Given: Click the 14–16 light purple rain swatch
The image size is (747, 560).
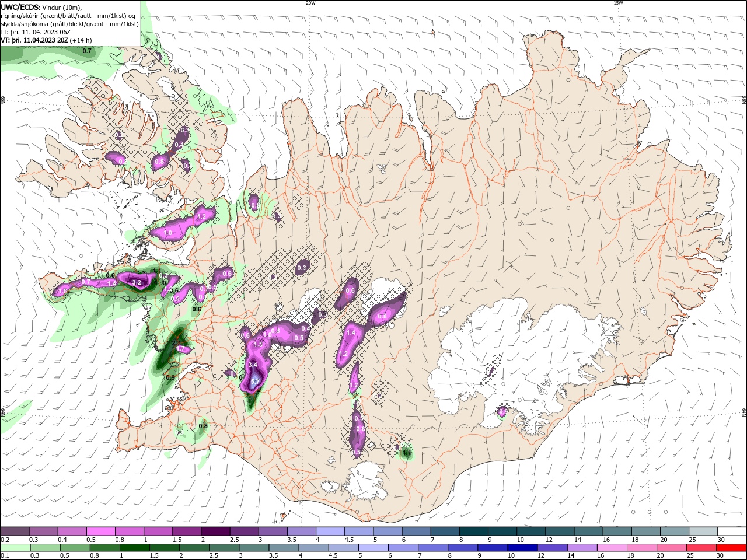Looking at the screenshot, I should [x=581, y=548].
